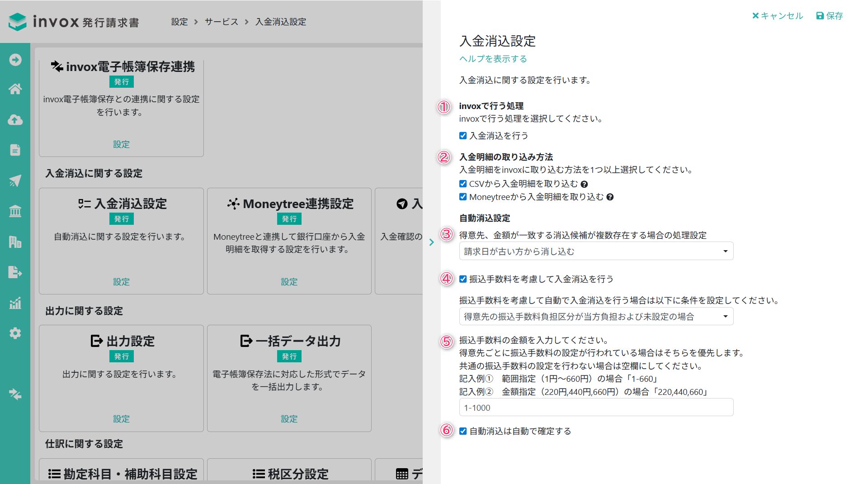Toggle 振込手数料を考慮して入金消込を行う checkbox

click(x=463, y=279)
